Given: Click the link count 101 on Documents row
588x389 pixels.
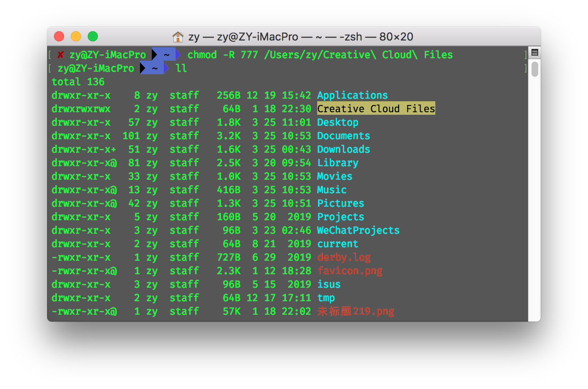Looking at the screenshot, I should (131, 136).
